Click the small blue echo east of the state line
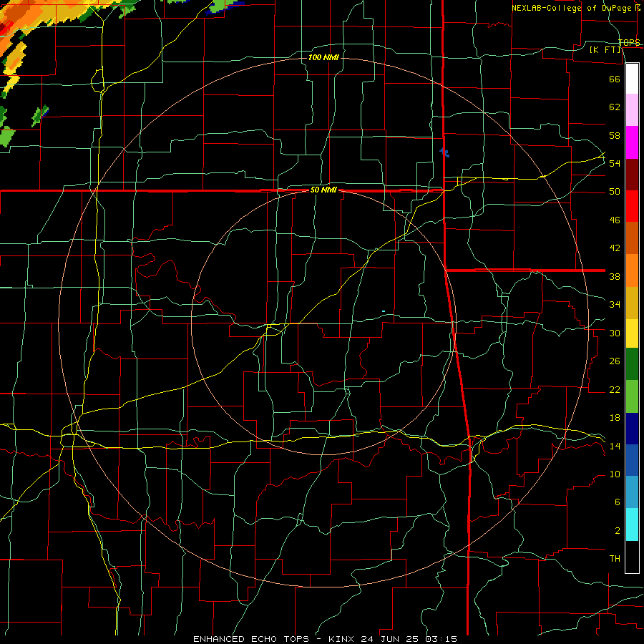Screen dimensions: 644x644 (445, 153)
